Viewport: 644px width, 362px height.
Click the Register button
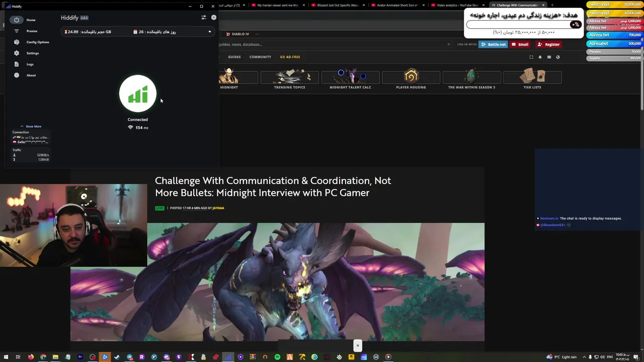[x=548, y=44]
